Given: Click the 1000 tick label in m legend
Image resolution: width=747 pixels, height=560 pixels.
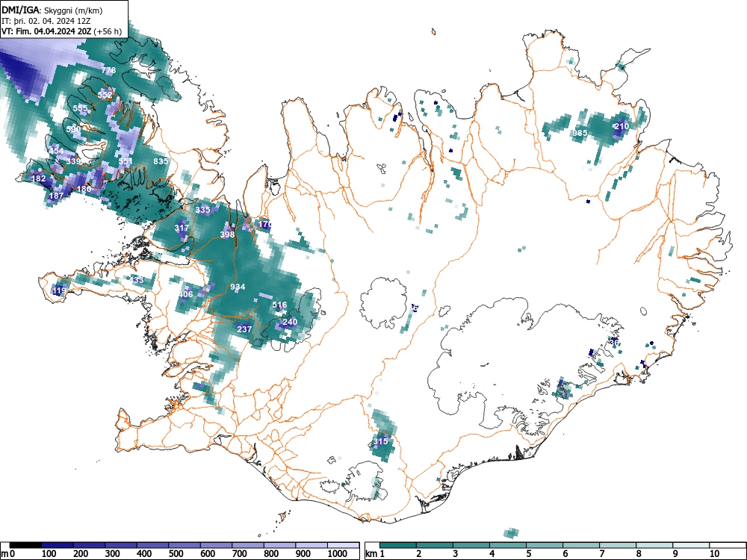Looking at the screenshot, I should pos(337,554).
